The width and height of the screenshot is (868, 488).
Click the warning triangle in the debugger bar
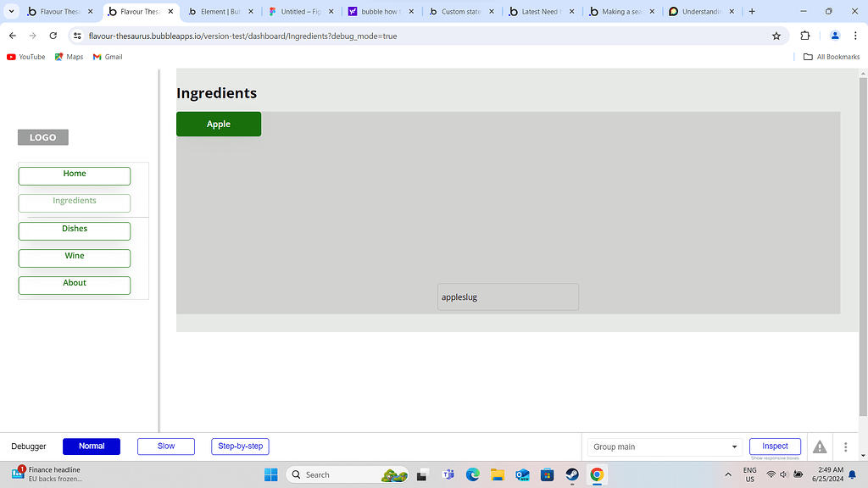(819, 446)
